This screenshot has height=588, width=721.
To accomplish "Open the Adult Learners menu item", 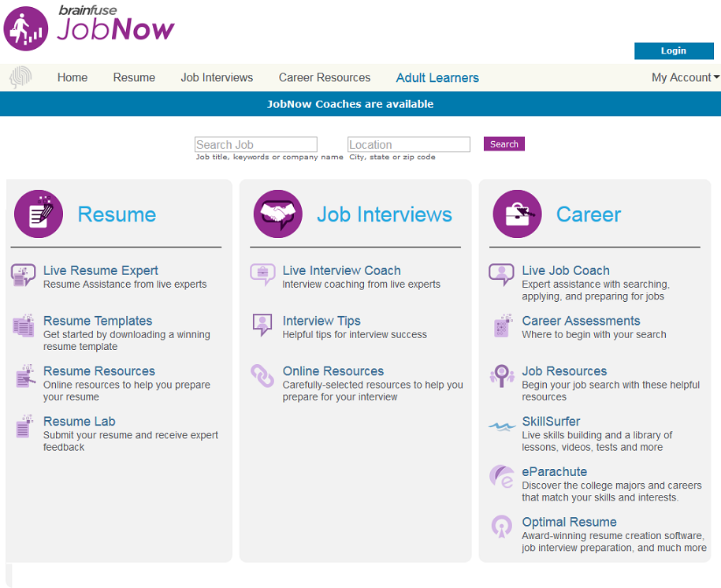I will point(437,77).
